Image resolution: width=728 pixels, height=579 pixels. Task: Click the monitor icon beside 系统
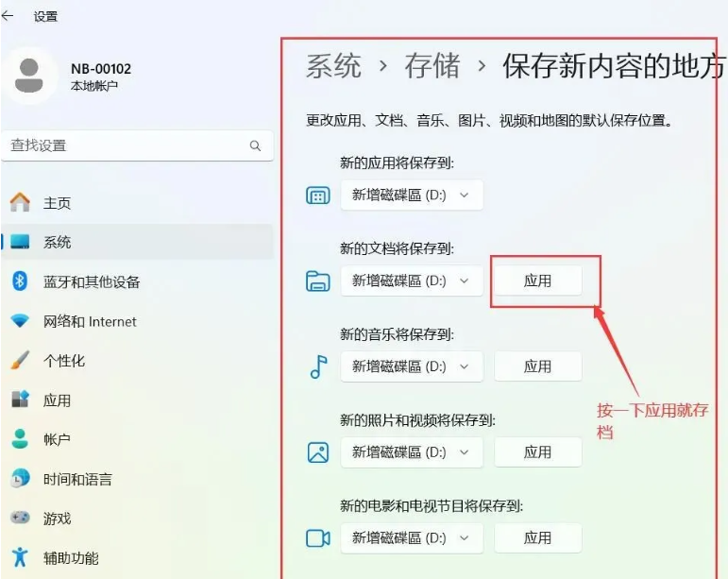tap(20, 242)
